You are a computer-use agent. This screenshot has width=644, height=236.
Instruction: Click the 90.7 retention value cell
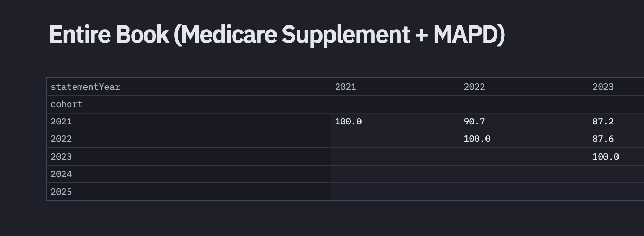[x=475, y=122]
